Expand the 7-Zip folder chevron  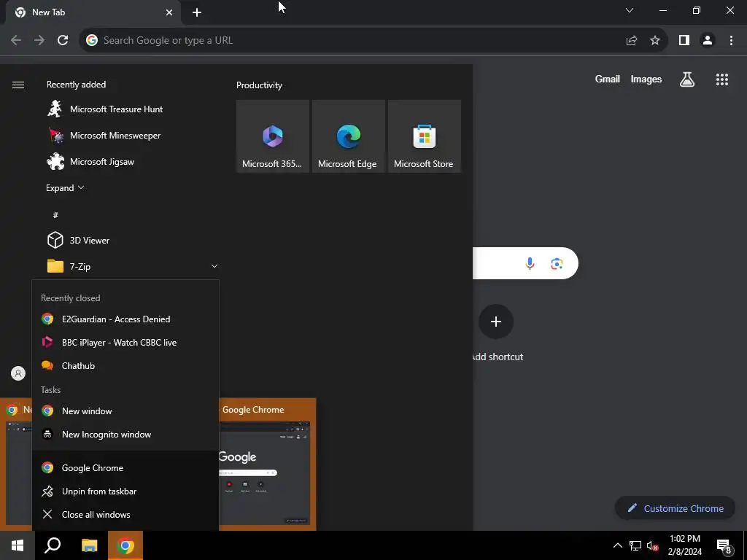214,266
